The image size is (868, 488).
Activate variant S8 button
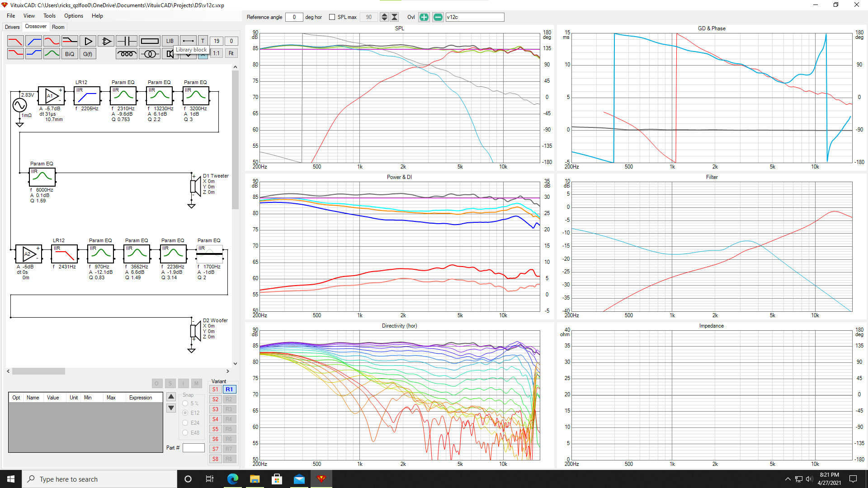coord(216,459)
